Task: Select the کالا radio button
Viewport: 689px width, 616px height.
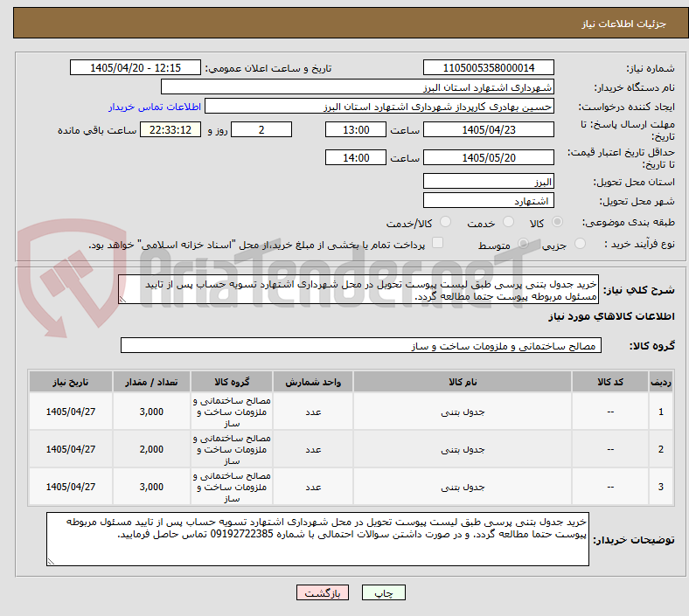Action: 557,222
